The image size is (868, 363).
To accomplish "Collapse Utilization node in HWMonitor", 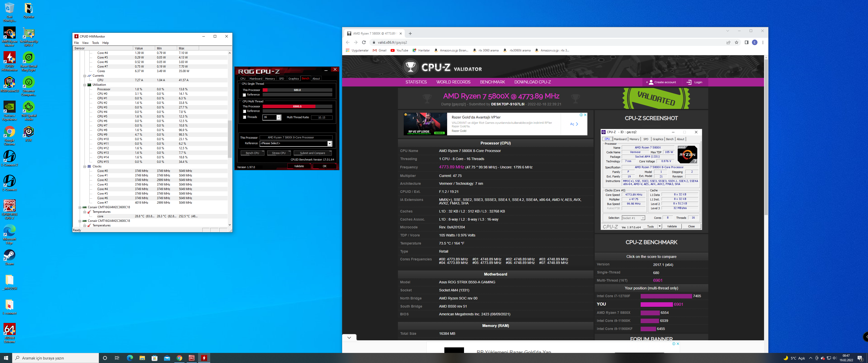I will (x=85, y=85).
